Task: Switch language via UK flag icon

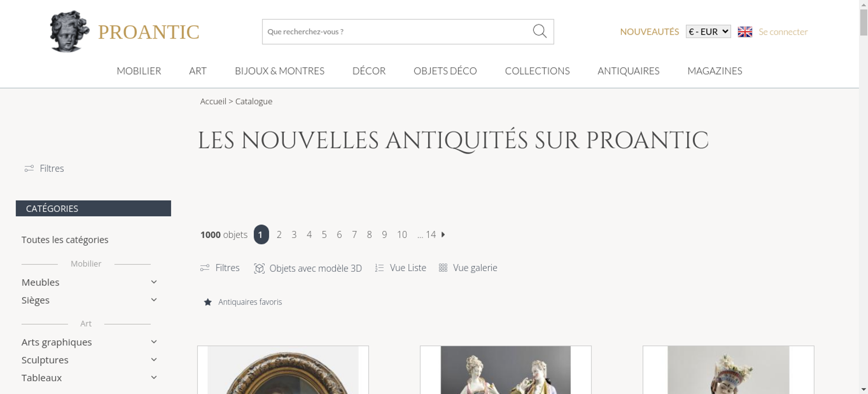Action: (745, 32)
